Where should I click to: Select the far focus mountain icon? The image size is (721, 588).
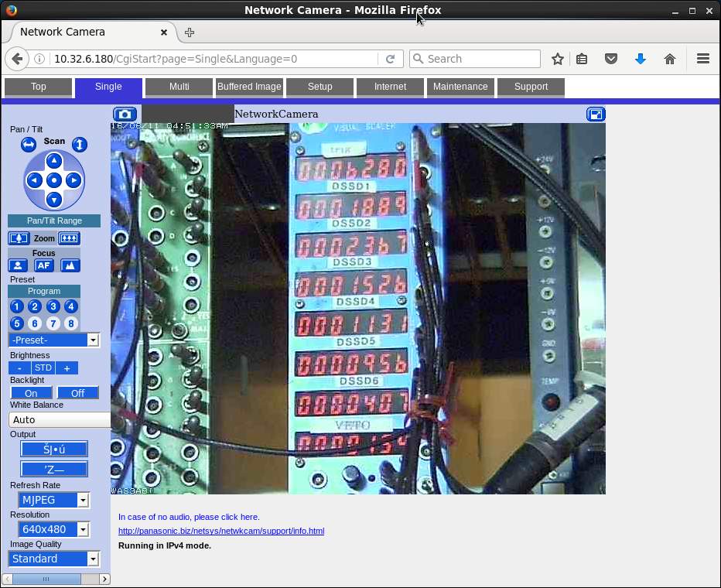point(70,265)
